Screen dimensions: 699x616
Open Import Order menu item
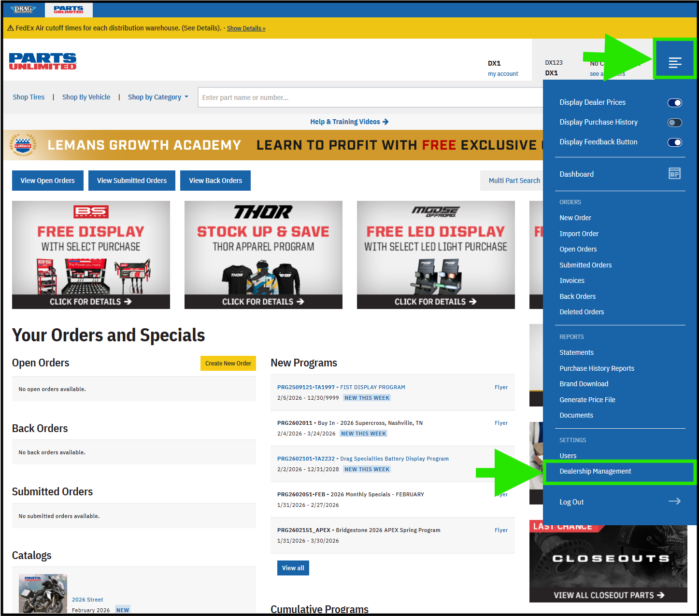click(579, 234)
